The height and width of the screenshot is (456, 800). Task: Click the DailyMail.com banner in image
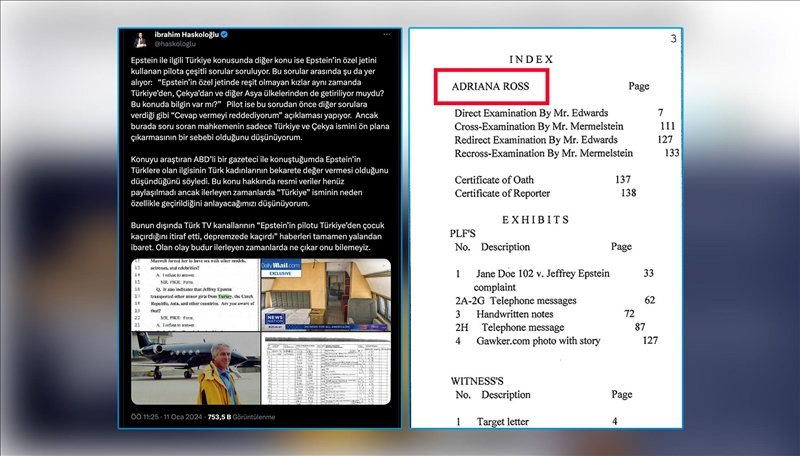[281, 266]
